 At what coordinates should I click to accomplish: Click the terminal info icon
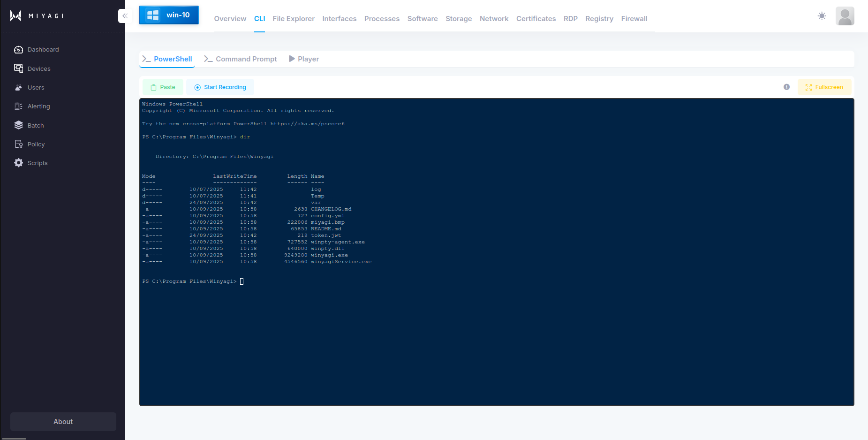(786, 87)
